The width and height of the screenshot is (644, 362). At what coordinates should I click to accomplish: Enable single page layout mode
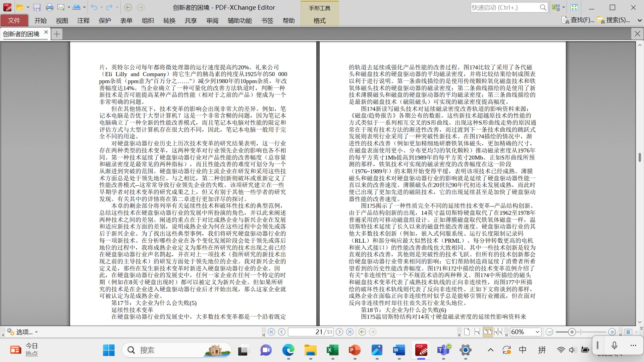click(x=467, y=332)
